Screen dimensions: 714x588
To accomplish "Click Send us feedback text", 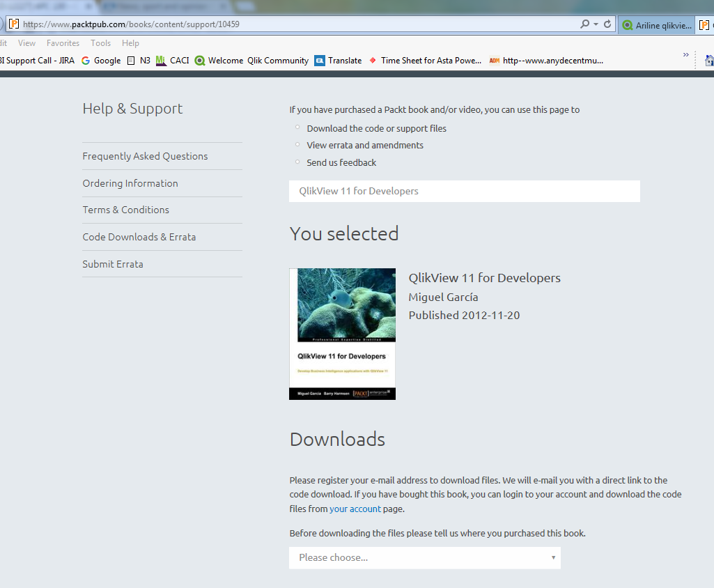I will [341, 162].
